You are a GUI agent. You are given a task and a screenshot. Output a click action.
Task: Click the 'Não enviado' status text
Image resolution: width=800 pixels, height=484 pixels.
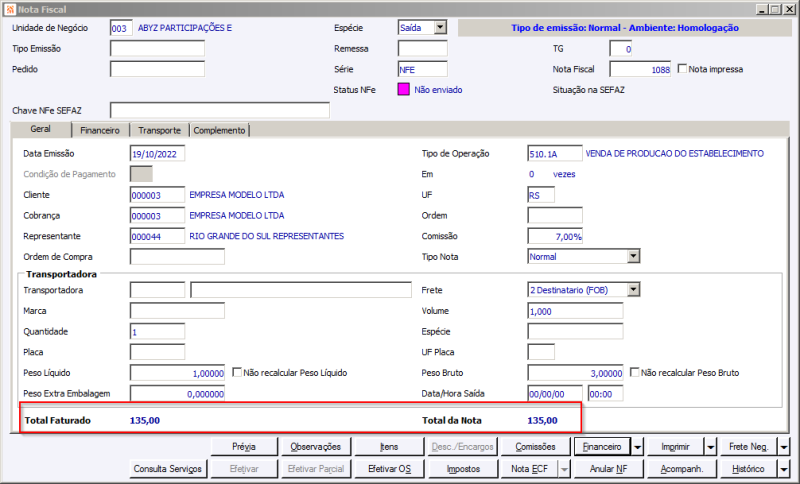tap(438, 90)
